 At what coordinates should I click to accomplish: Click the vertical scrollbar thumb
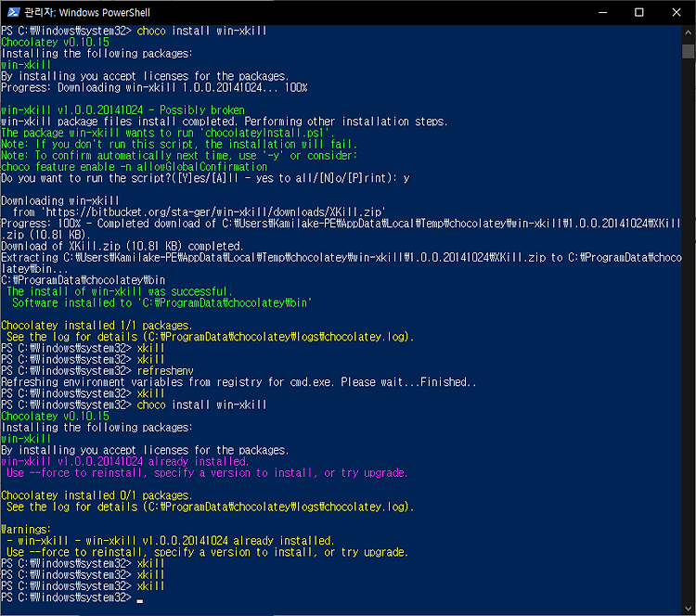[x=688, y=51]
